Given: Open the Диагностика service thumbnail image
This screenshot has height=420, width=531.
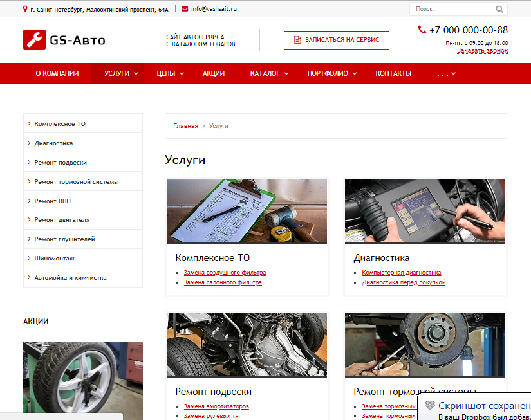Looking at the screenshot, I should [x=425, y=210].
